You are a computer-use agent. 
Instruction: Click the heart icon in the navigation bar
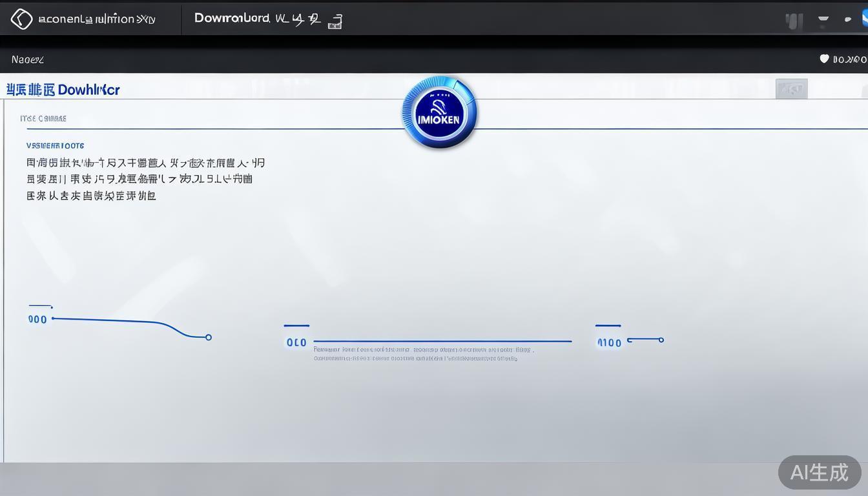click(824, 58)
